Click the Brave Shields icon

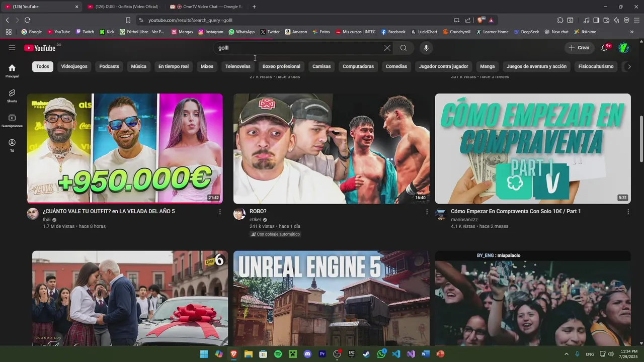click(480, 20)
